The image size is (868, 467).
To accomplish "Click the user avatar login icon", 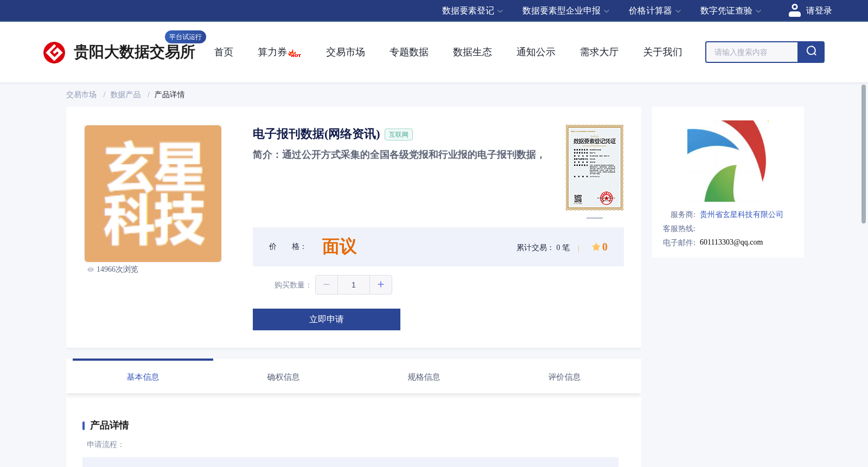I will [794, 10].
